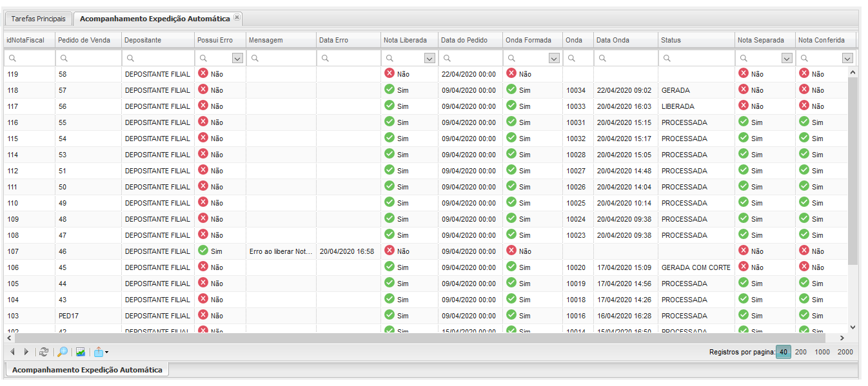868x386 pixels.
Task: Click the vertical scrollbar thumb of the grid
Action: click(x=853, y=171)
